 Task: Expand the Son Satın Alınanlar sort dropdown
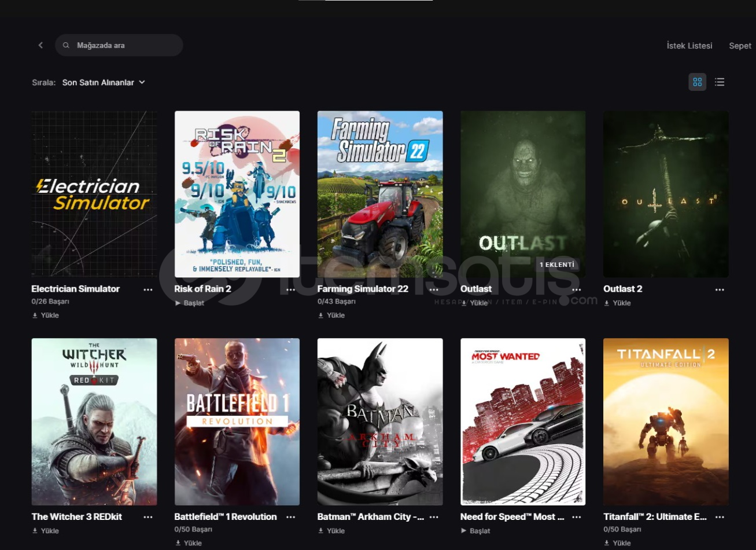click(104, 82)
